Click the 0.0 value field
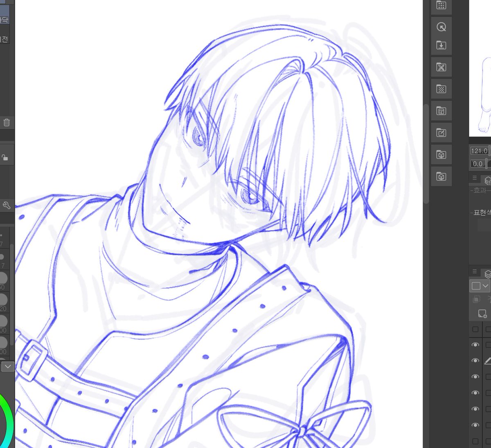 pos(477,164)
